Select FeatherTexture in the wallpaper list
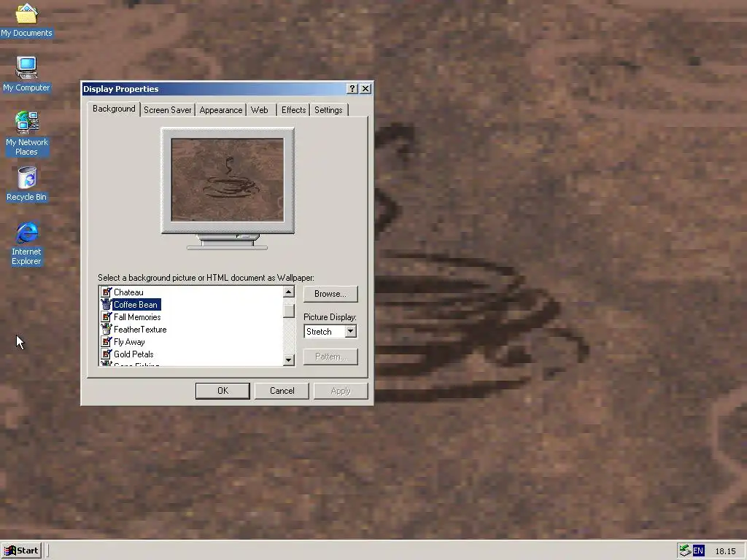This screenshot has height=560, width=747. point(140,330)
